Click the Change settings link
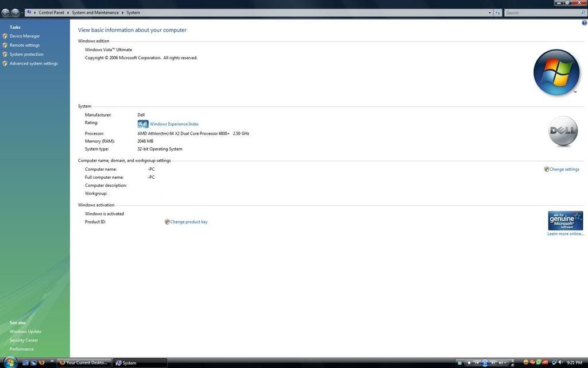 (x=564, y=170)
